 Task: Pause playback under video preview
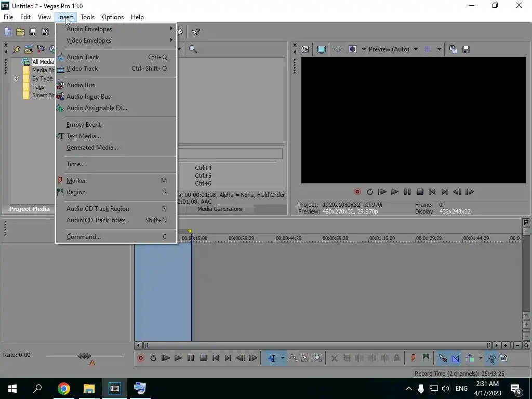[x=407, y=192]
